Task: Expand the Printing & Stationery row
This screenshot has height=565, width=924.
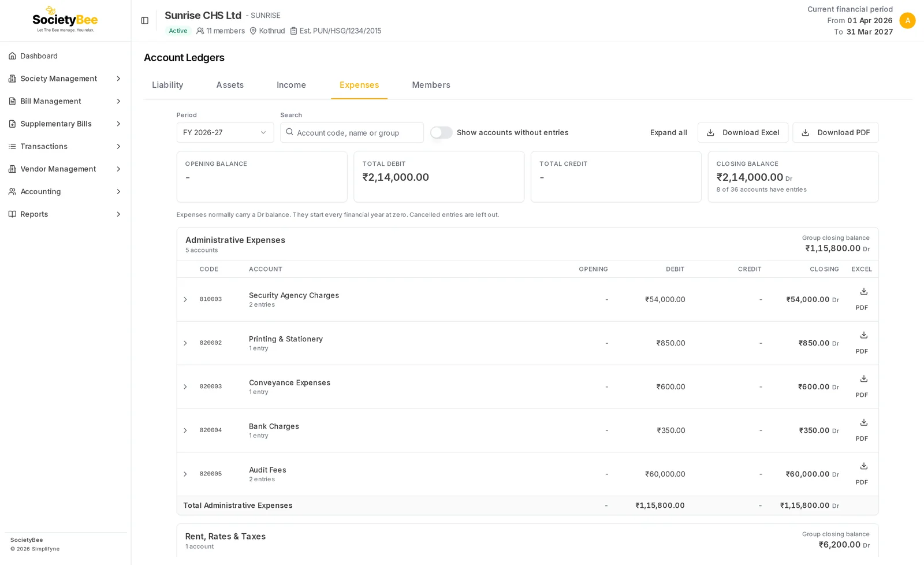Action: [x=185, y=343]
